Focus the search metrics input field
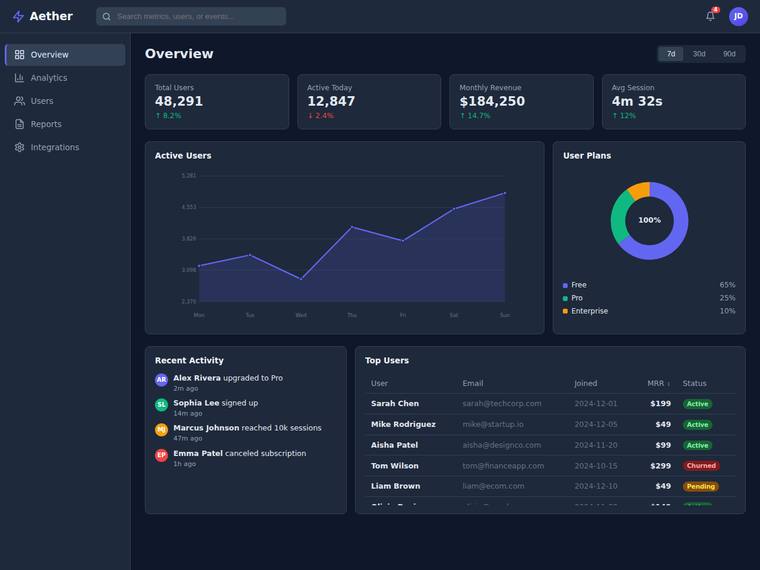Screen dimensions: 760x570 pyautogui.click(x=191, y=16)
